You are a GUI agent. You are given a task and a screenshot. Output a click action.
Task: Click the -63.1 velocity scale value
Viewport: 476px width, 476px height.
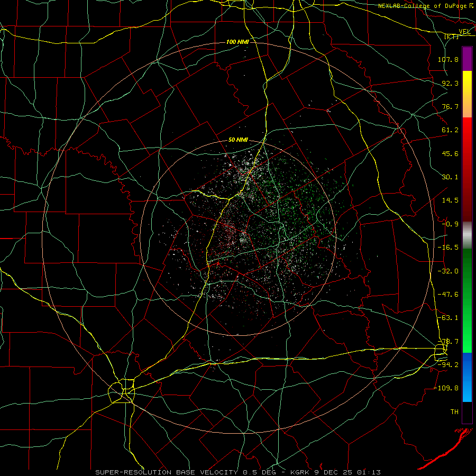[448, 318]
